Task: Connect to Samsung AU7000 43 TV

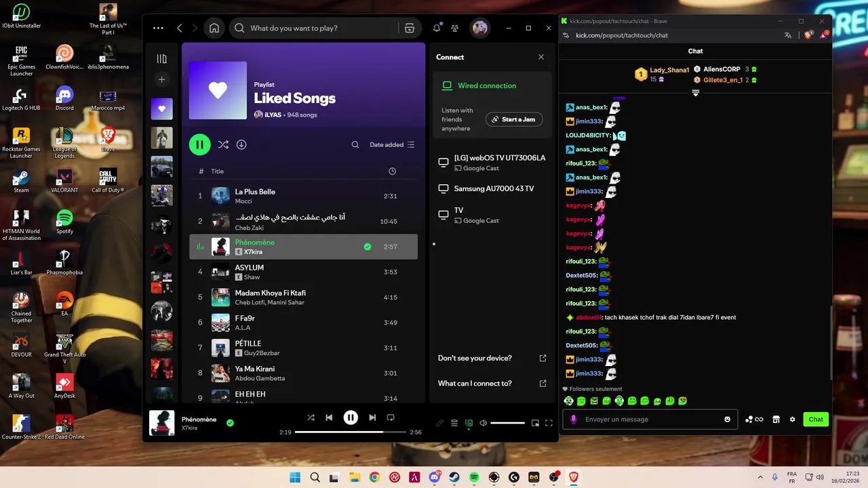Action: point(492,188)
